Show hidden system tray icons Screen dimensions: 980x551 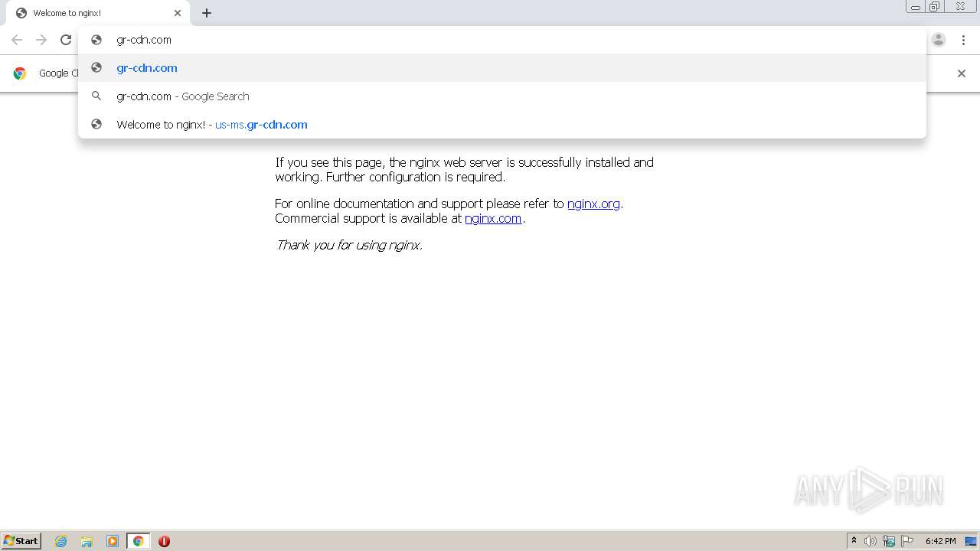(x=854, y=541)
